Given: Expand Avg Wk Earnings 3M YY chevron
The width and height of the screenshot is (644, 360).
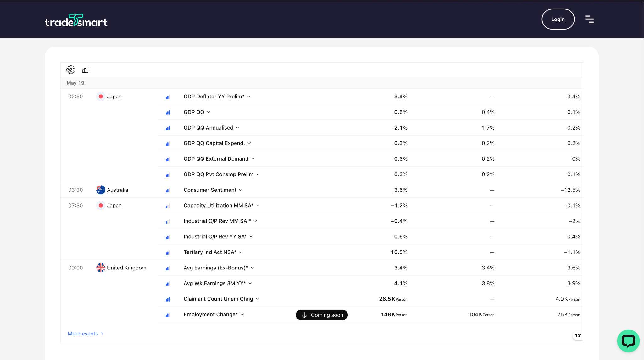Looking at the screenshot, I should [x=250, y=283].
